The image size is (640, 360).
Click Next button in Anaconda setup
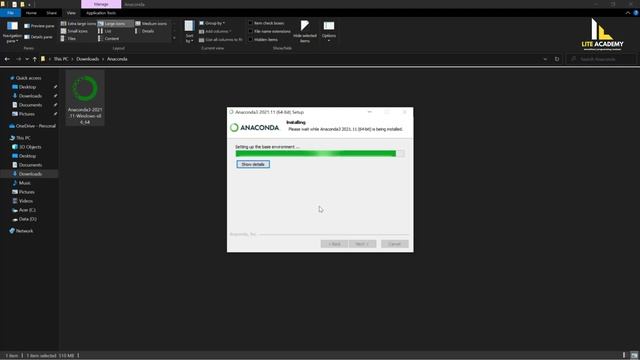click(x=362, y=244)
